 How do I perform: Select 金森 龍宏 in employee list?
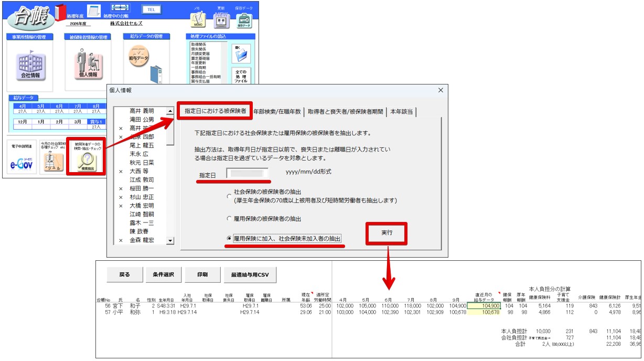coord(142,240)
